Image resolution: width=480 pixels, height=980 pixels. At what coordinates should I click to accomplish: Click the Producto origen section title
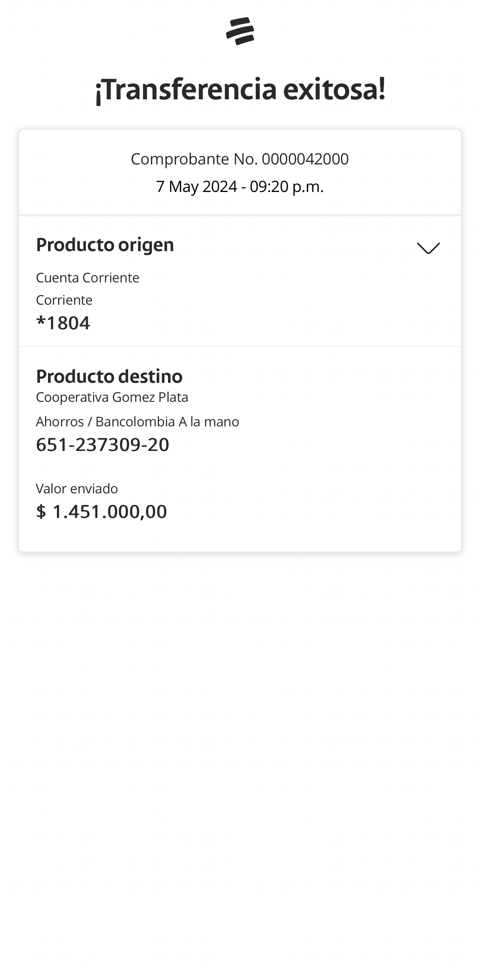click(105, 244)
